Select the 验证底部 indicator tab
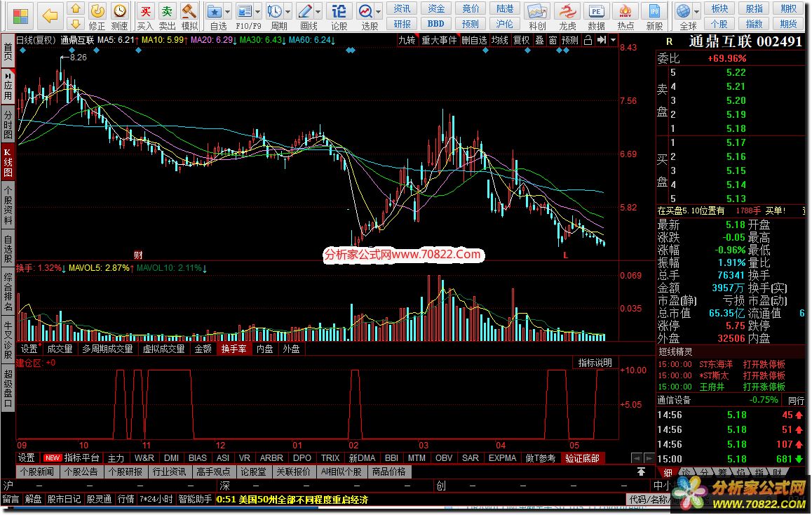Viewport: 812px width, 515px height. click(582, 458)
